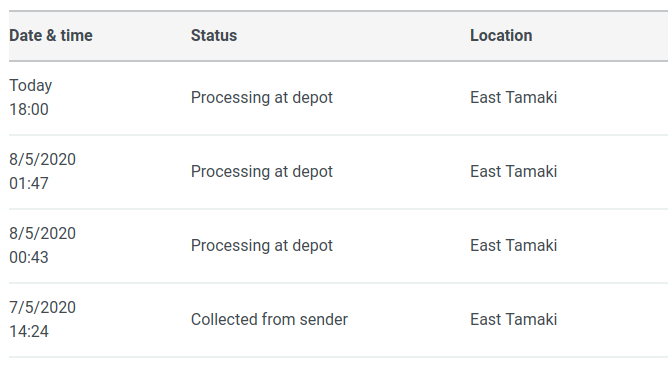Click the Location column header

pos(501,35)
